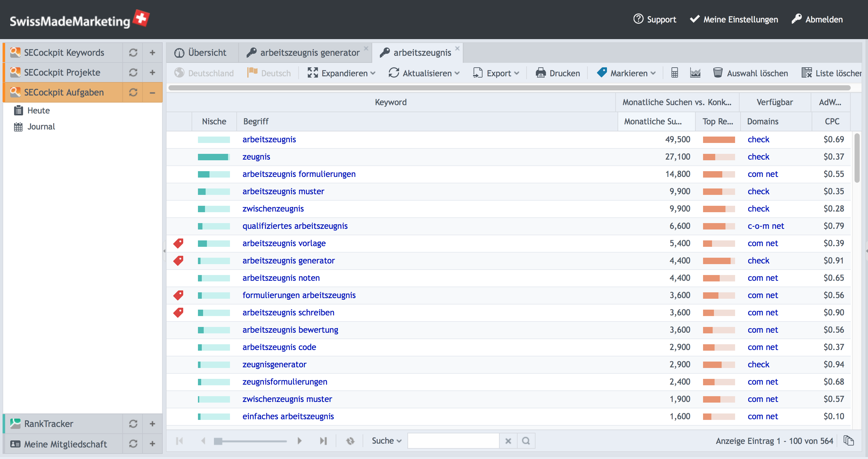Screen dimensions: 868x459
Task: Jump to the last page of results
Action: pos(323,440)
